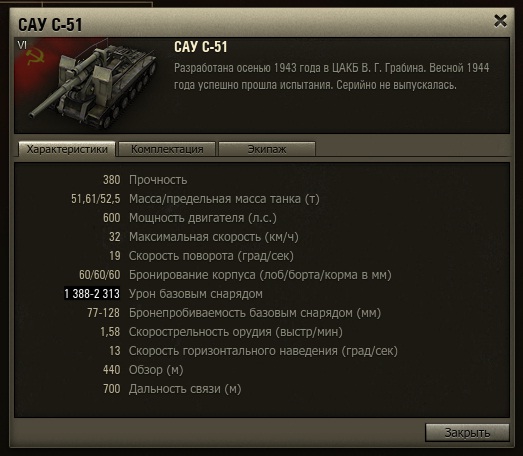
Task: Click the tier VI indicator
Action: pos(22,45)
